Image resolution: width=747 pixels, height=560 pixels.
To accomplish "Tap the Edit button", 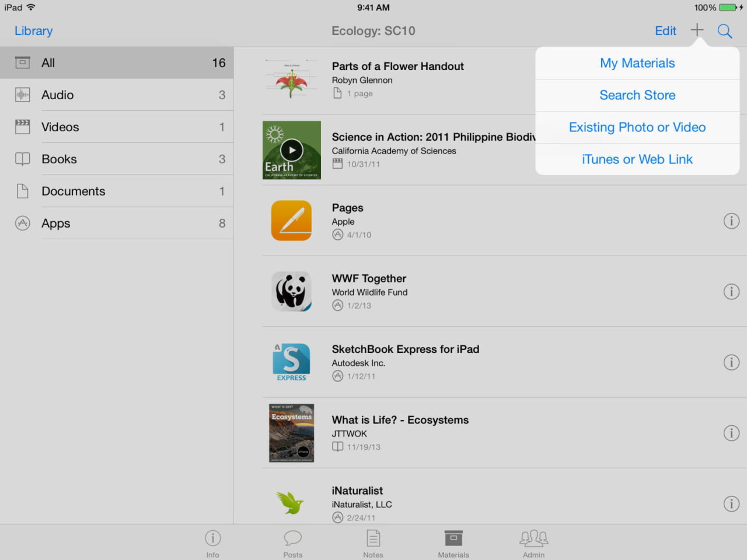I will tap(665, 31).
